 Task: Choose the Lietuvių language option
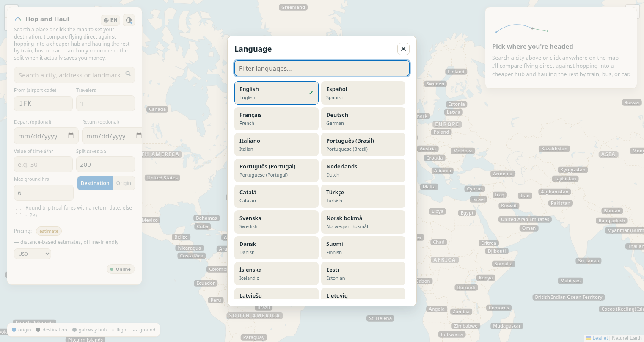click(x=363, y=294)
